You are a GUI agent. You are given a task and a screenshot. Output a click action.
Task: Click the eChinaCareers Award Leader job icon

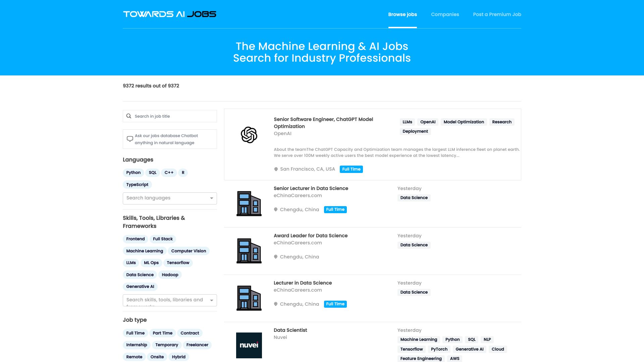point(249,250)
